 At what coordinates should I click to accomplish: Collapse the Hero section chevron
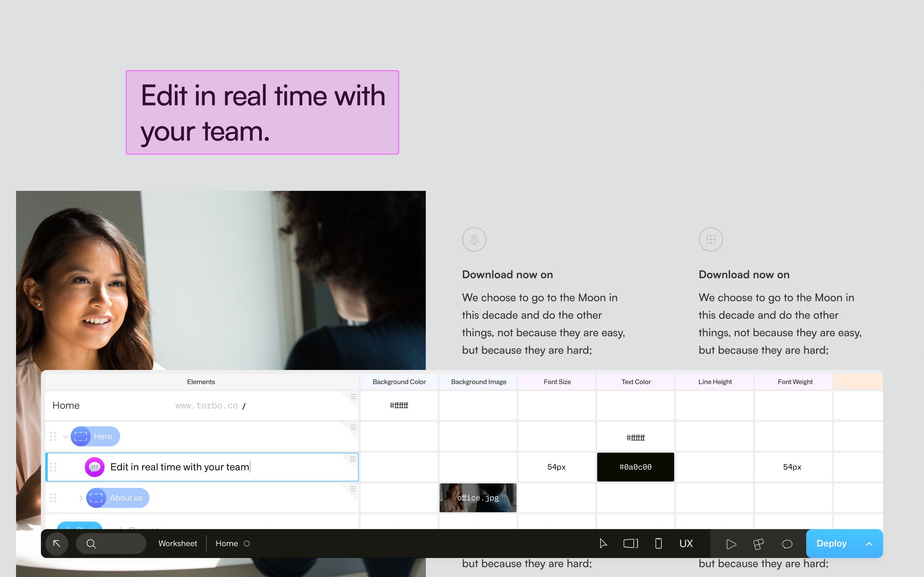click(66, 437)
